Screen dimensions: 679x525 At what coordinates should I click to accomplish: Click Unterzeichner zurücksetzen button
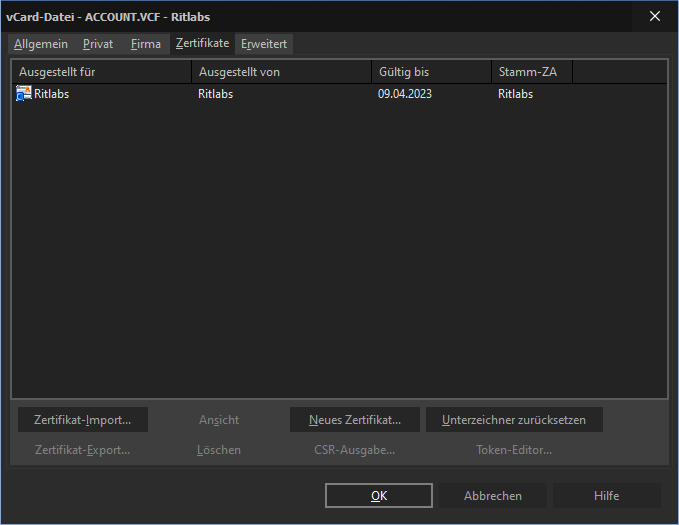click(x=514, y=420)
